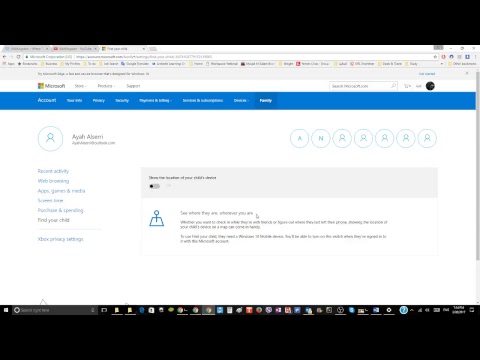Viewport: 480px width, 360px height.
Task: Open the Support page
Action: 133,86
